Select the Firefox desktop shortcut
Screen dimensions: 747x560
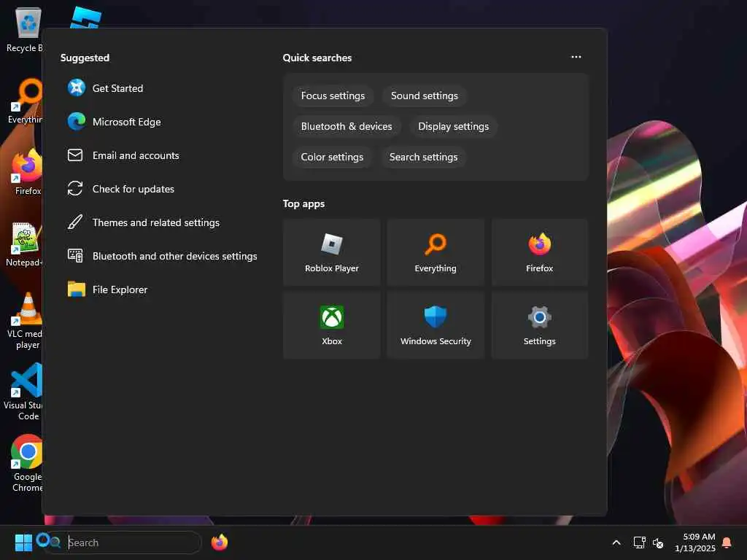pos(27,172)
